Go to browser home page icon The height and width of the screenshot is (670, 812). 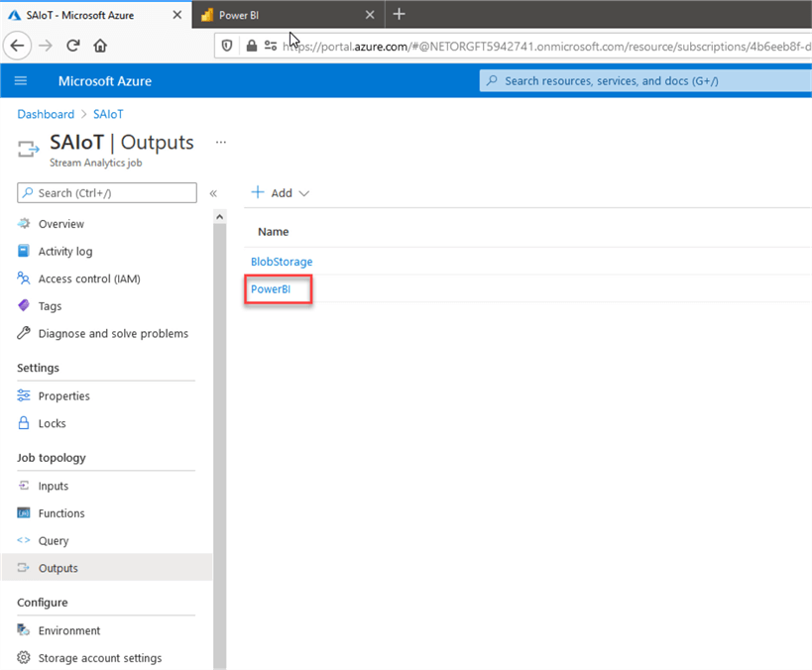pyautogui.click(x=100, y=46)
